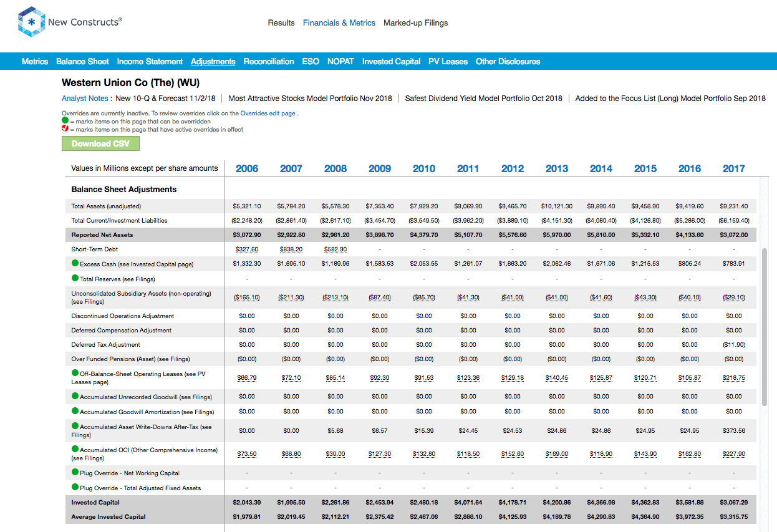
Task: Open the Results tab
Action: pos(281,23)
